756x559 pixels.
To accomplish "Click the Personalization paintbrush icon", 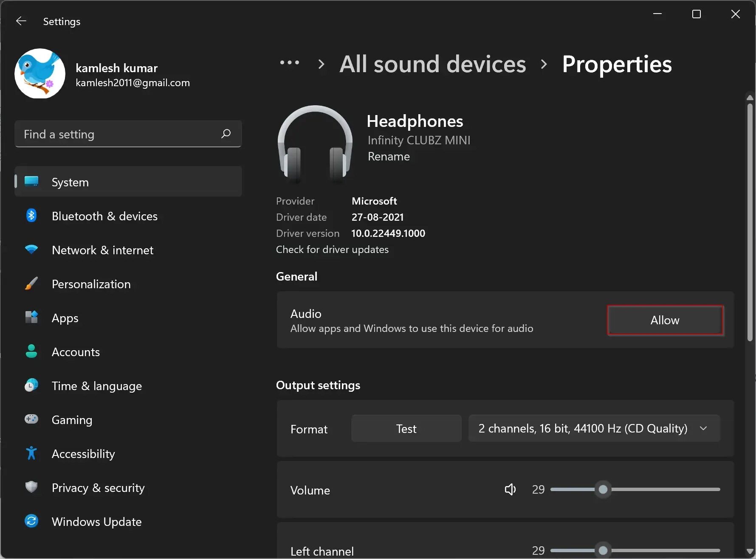I will click(x=31, y=284).
